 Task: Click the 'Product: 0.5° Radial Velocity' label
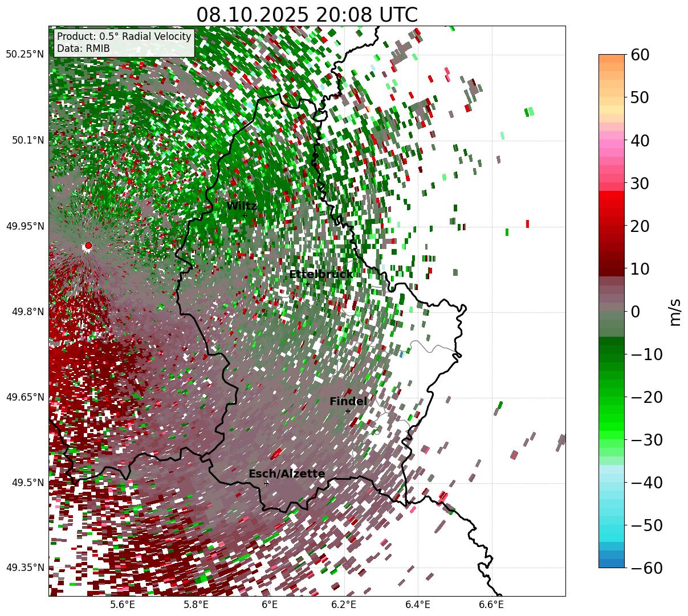pyautogui.click(x=124, y=36)
